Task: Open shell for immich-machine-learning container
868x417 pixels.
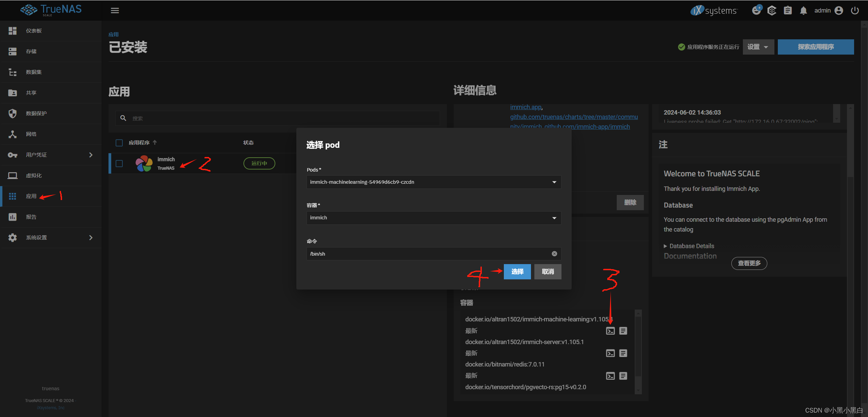Action: [610, 331]
